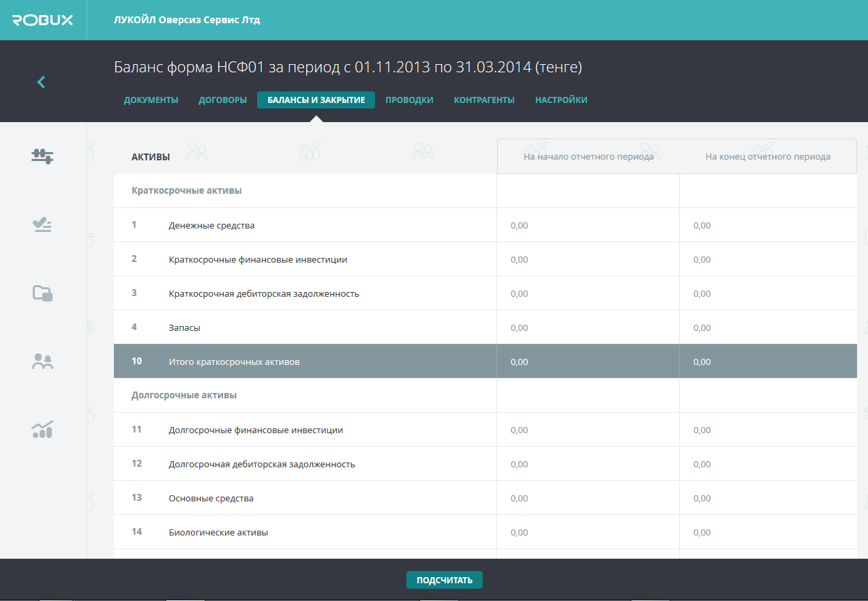Viewport: 868px width, 601px height.
Task: Click end-period value for Биологические активы
Action: tap(702, 532)
